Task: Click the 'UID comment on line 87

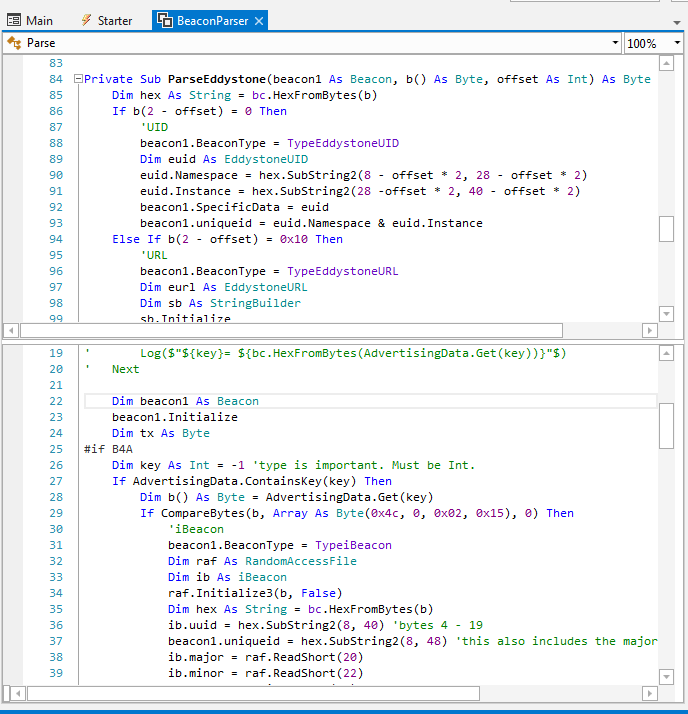Action: (154, 127)
